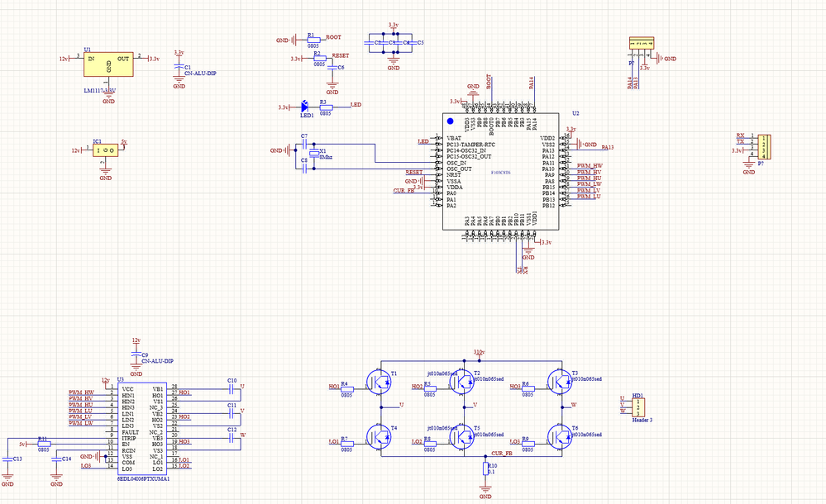
Task: Select capacitor C13 at bottom left
Action: [7, 459]
